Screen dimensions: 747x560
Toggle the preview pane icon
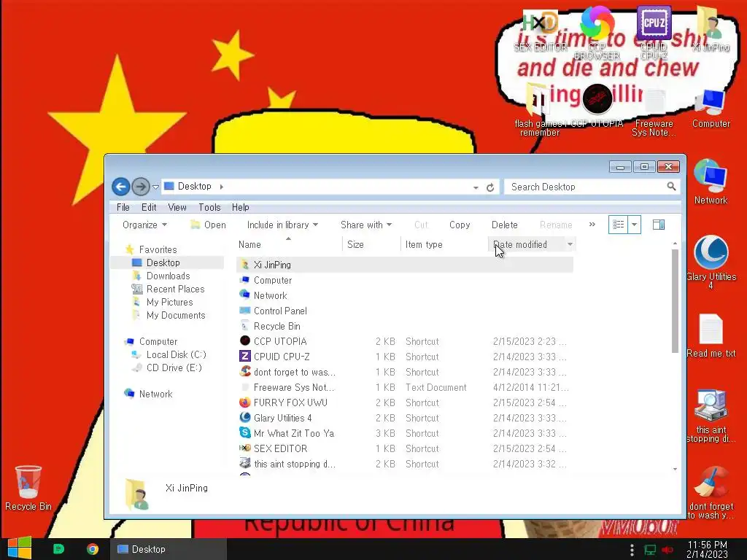[659, 225]
